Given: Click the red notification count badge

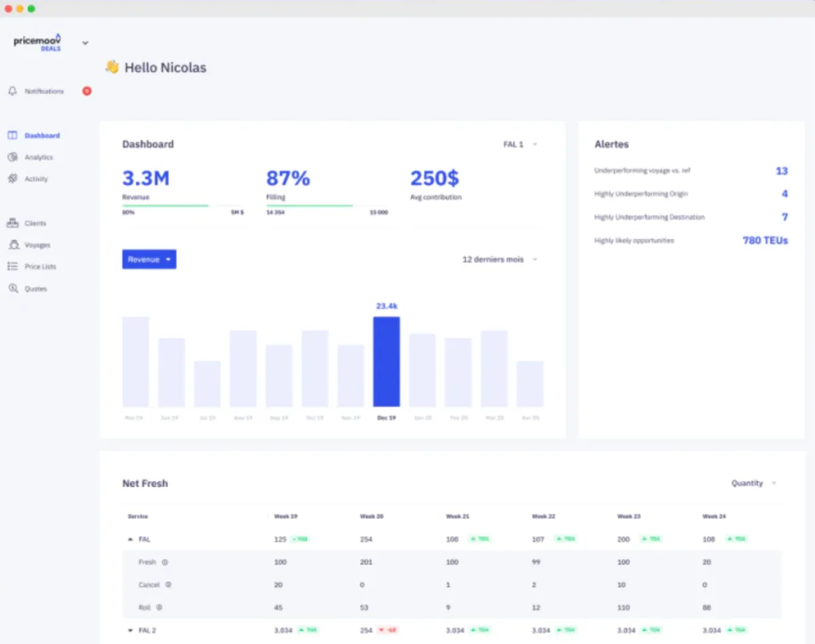Looking at the screenshot, I should 87,91.
